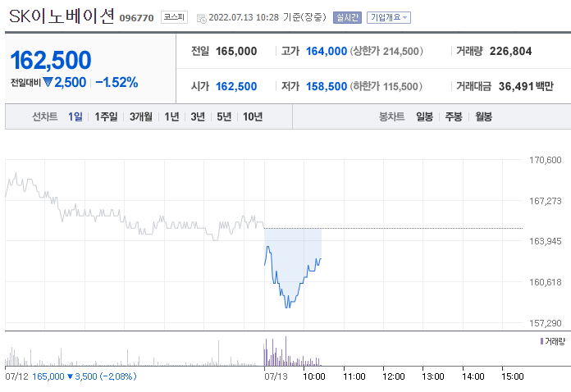This screenshot has height=392, width=571.
Task: Click the 거래량 value 226,804
Action: point(510,52)
